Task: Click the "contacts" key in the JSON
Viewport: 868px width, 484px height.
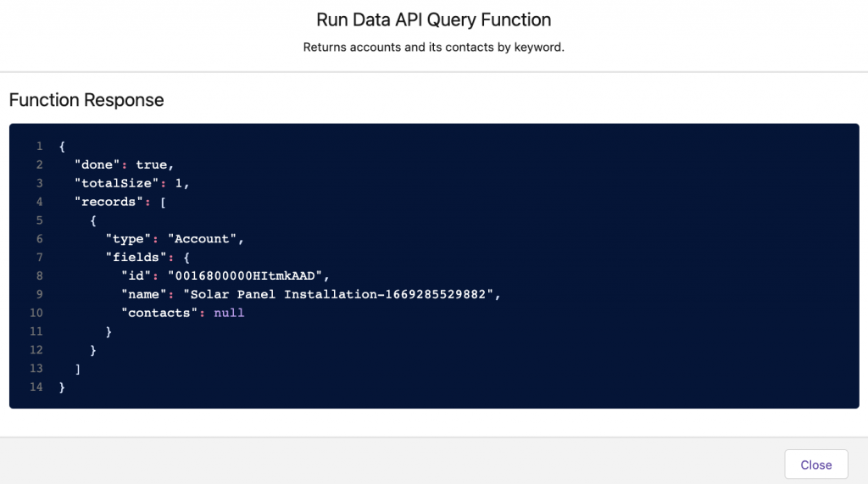Action: (x=159, y=313)
